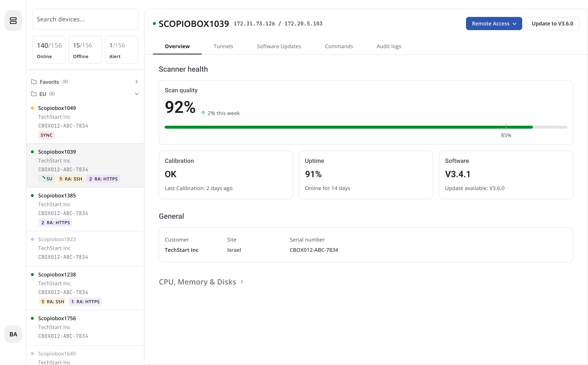Click the Favorits folder icon
This screenshot has width=588, height=365.
tap(34, 82)
